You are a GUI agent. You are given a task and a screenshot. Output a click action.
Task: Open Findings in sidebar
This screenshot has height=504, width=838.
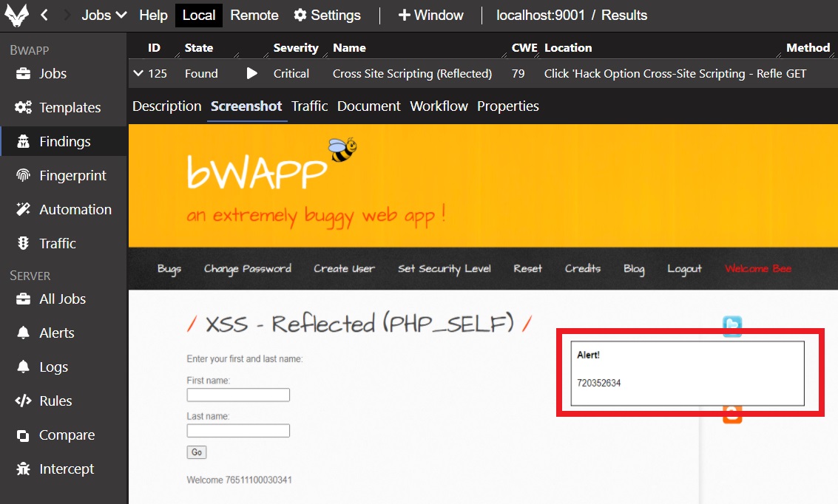(x=64, y=141)
